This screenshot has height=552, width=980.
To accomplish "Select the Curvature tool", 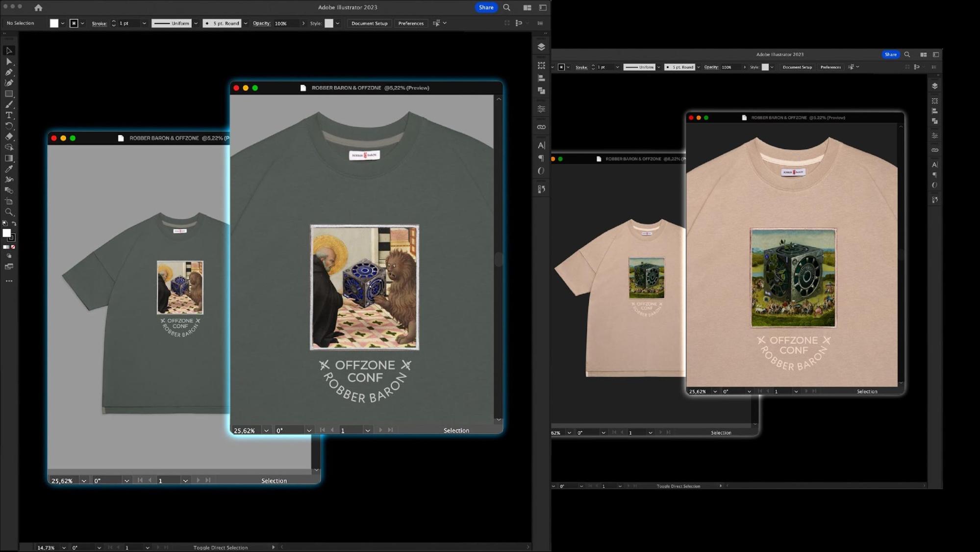I will click(x=9, y=83).
